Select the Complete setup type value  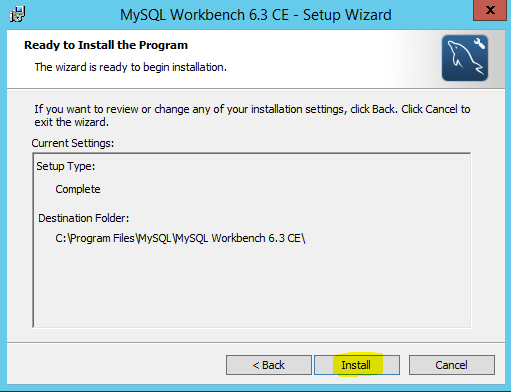(x=78, y=189)
